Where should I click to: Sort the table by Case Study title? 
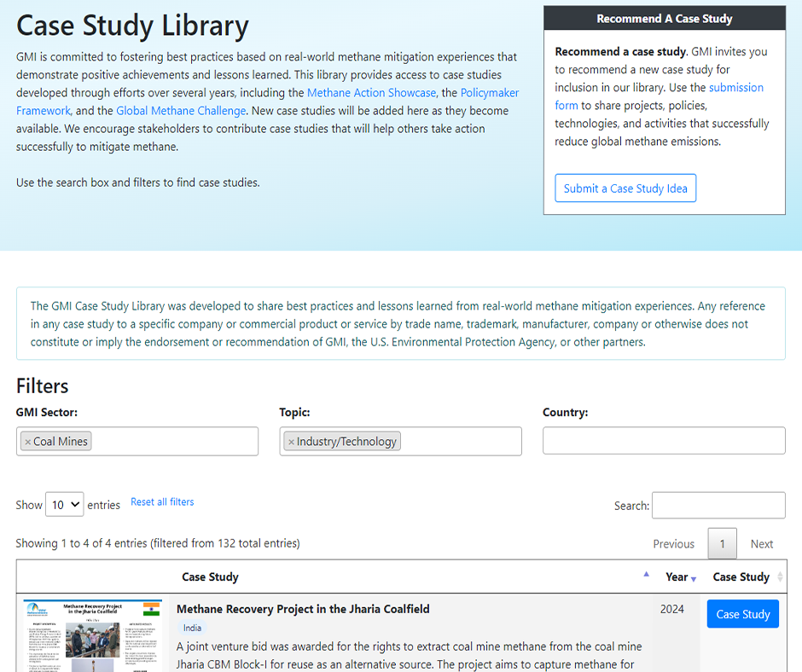click(210, 577)
